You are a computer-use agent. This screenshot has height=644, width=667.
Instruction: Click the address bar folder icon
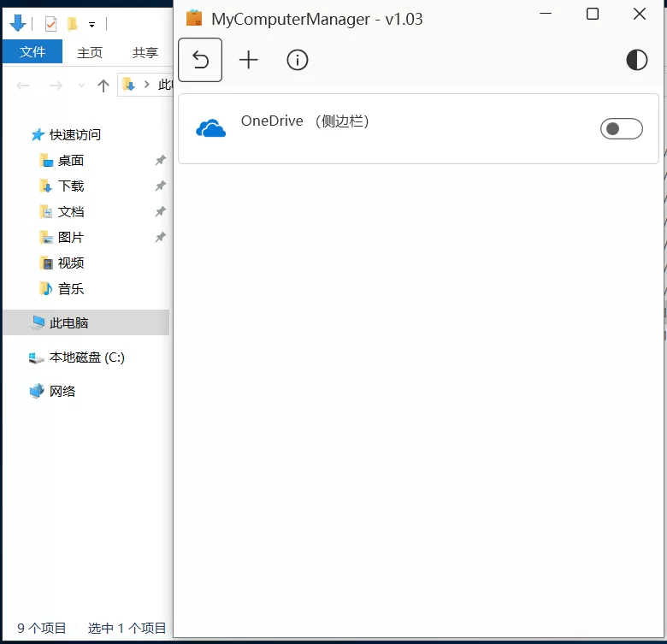pyautogui.click(x=128, y=85)
